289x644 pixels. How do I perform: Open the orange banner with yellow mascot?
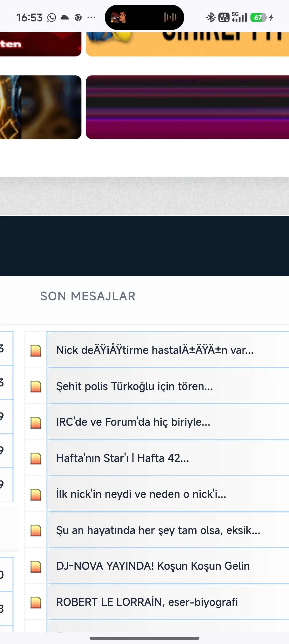187,44
